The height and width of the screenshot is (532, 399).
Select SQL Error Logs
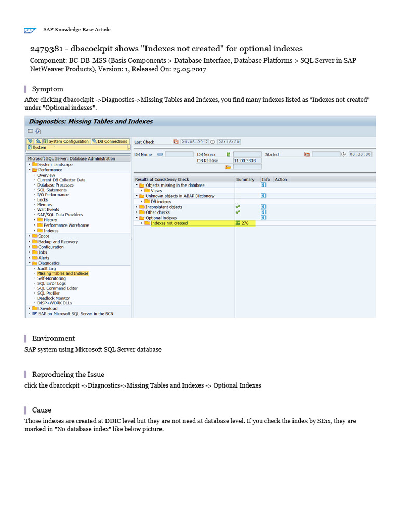(51, 283)
